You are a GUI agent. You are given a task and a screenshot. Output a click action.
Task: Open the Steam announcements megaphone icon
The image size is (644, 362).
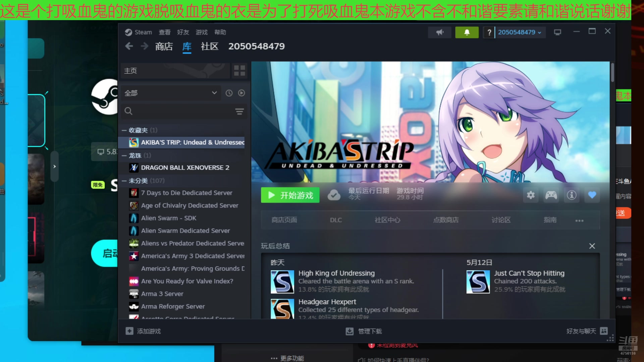pyautogui.click(x=439, y=32)
